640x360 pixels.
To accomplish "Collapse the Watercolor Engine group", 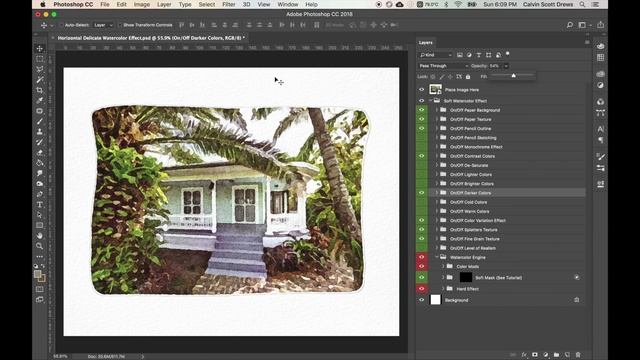I will [x=437, y=257].
